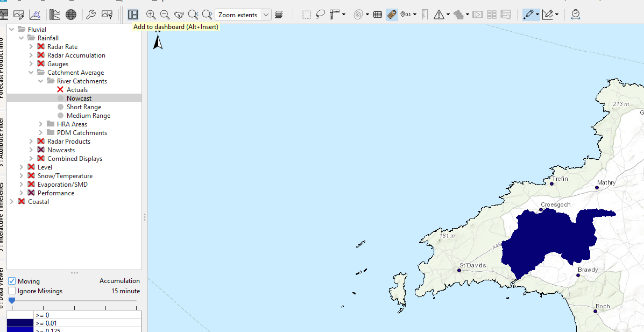Expand the Coastal tree node
Viewport: 644px width, 332px height.
coord(12,202)
